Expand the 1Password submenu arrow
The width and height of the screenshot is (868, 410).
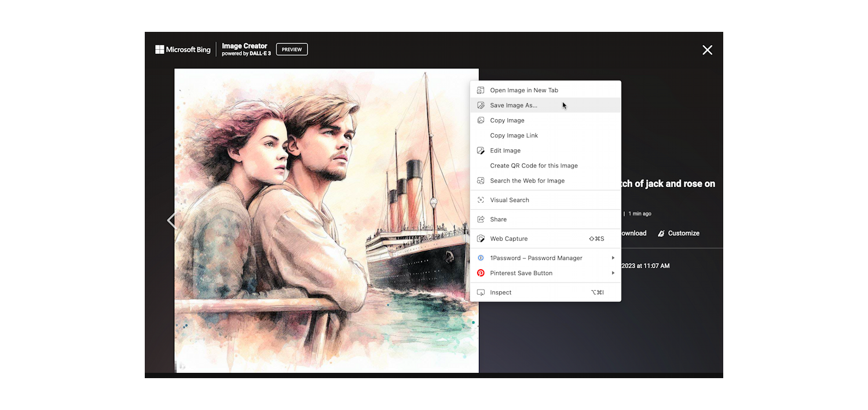pos(613,258)
